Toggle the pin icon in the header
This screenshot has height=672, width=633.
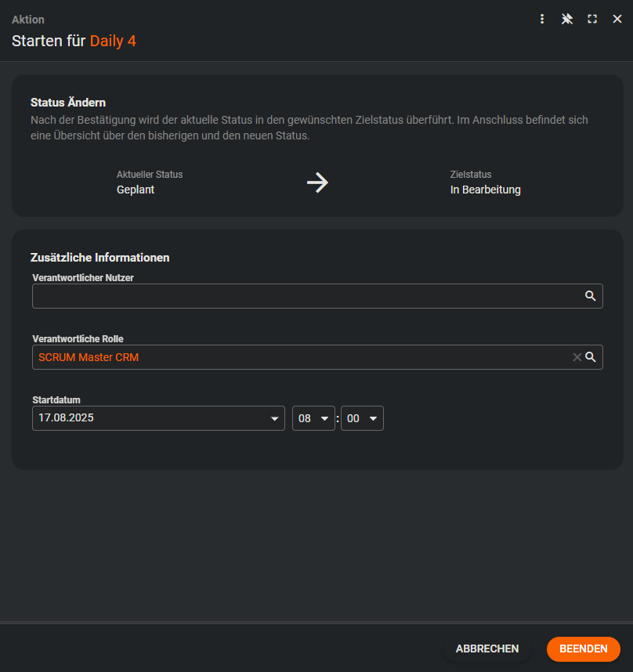[567, 19]
